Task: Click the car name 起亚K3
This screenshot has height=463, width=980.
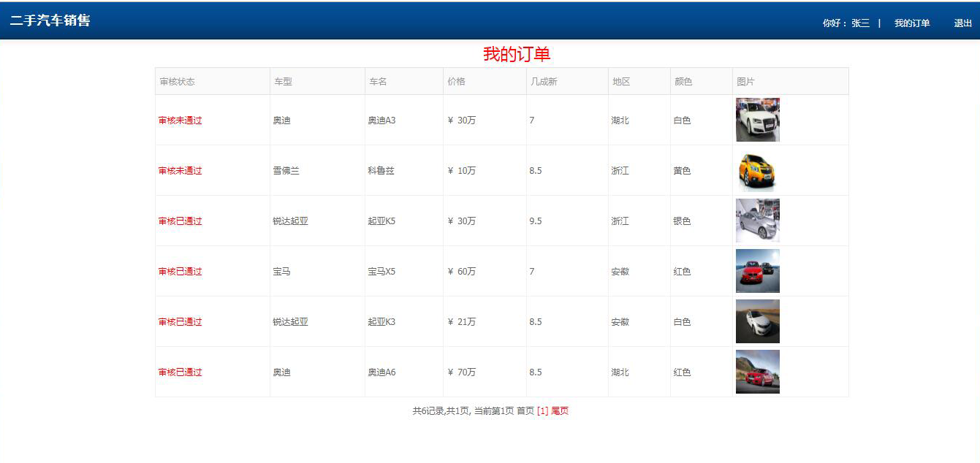Action: coord(381,322)
